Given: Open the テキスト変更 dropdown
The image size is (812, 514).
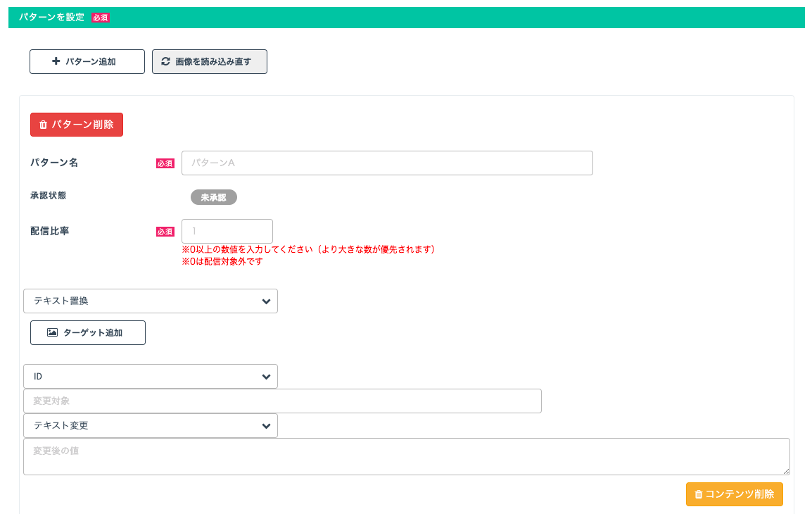Looking at the screenshot, I should click(151, 426).
